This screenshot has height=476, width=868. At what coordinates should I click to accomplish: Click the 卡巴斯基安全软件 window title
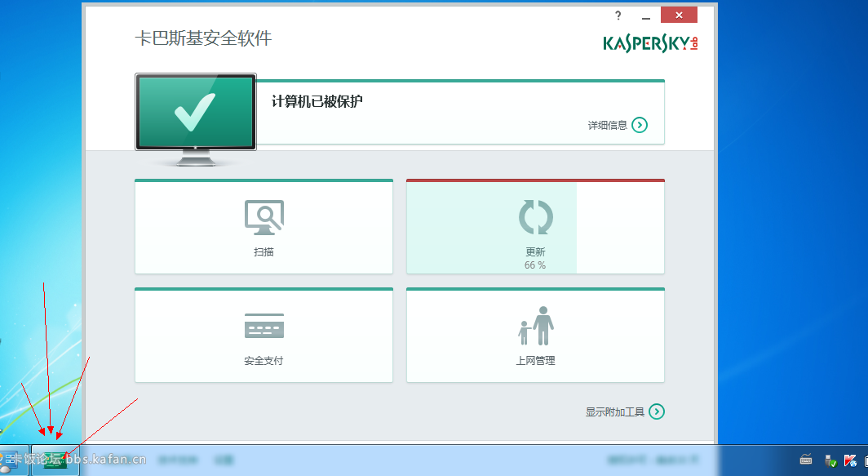coord(203,38)
